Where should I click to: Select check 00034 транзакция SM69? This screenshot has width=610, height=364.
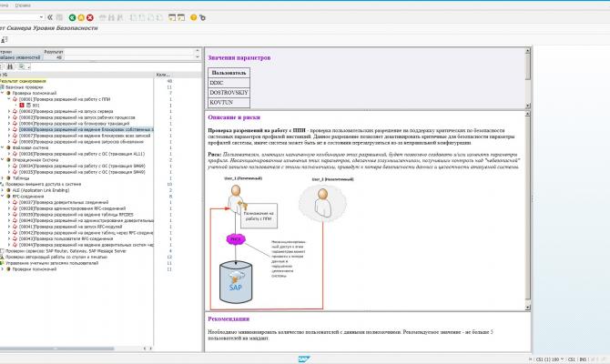tap(82, 166)
